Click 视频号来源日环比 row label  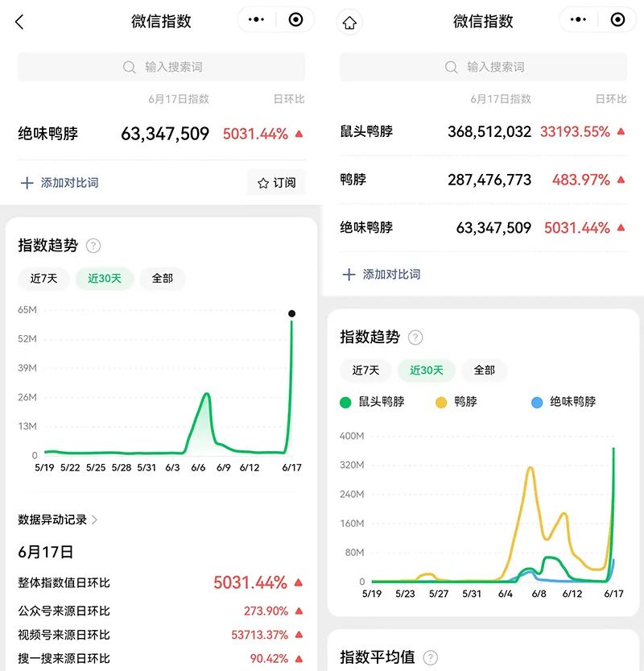64,635
